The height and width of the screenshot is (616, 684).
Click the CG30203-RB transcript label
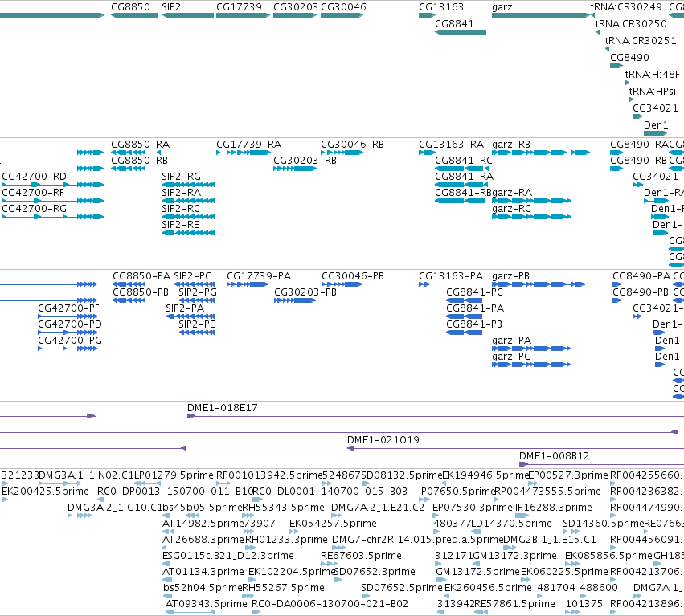(x=305, y=161)
